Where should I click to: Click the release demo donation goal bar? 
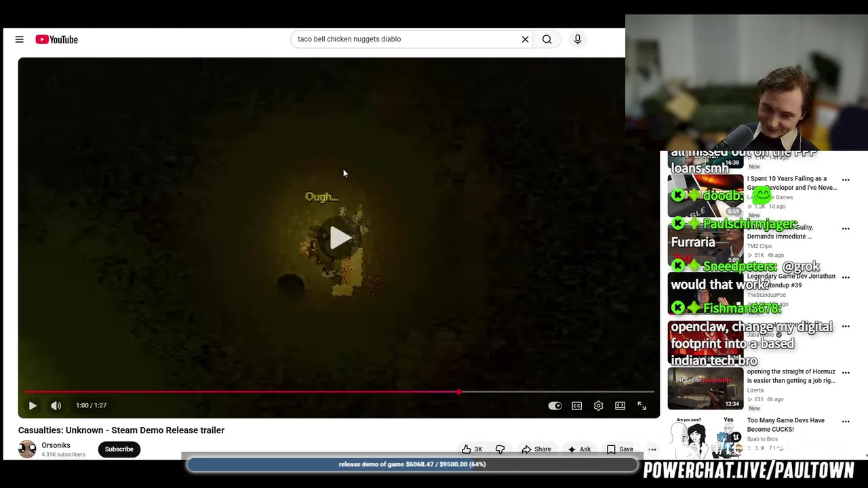pos(412,464)
